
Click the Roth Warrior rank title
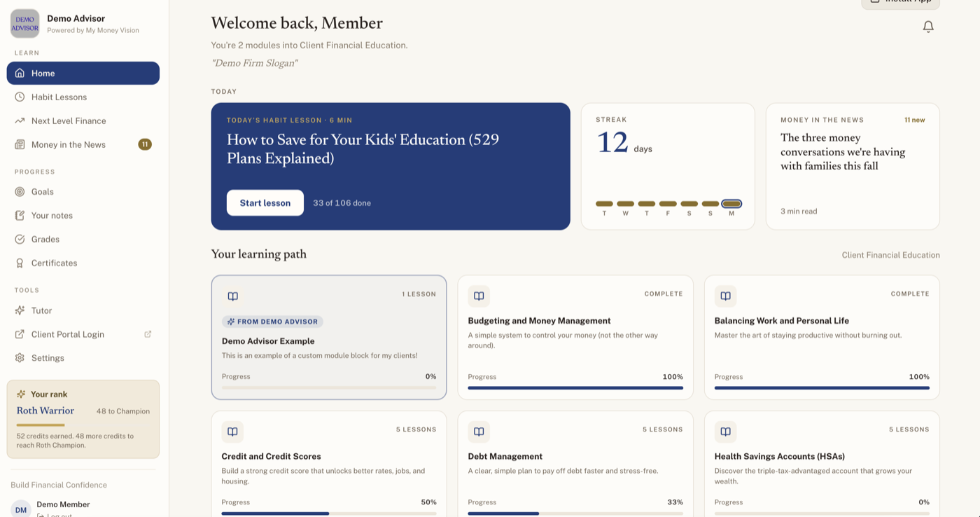coord(45,411)
